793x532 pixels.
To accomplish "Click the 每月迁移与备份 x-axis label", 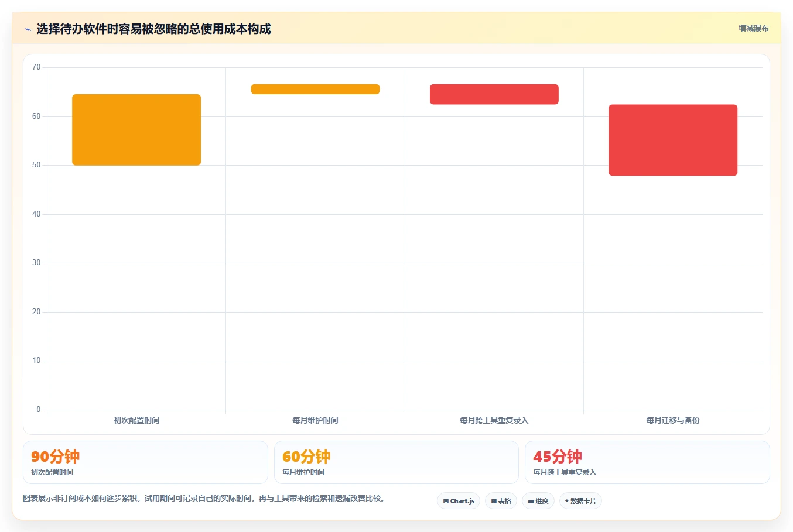I will coord(673,420).
